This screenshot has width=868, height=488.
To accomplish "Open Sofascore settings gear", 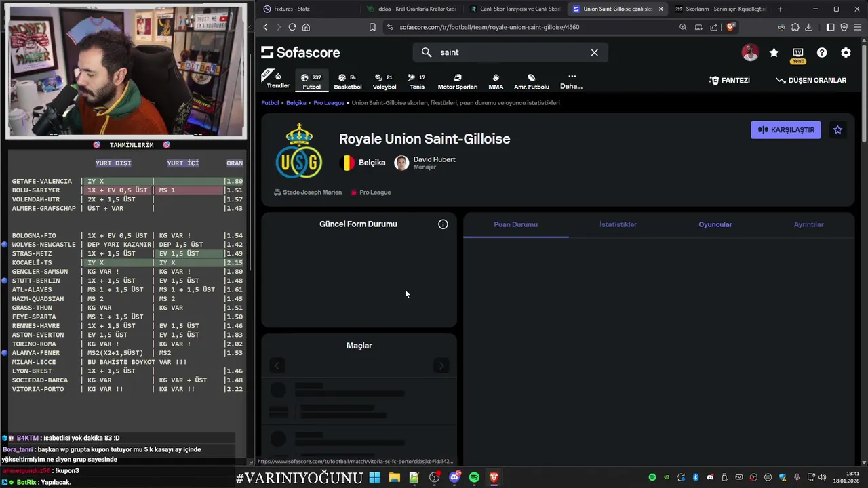I will coord(846,52).
